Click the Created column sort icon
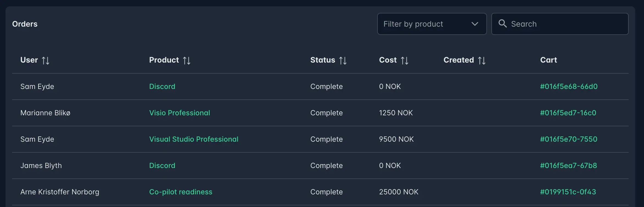 click(x=482, y=60)
